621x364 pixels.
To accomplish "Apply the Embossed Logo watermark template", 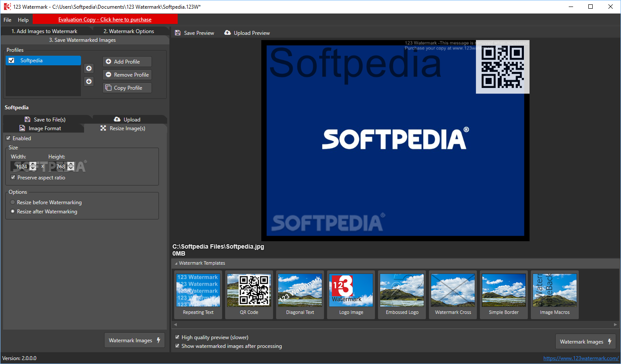I will coord(402,295).
